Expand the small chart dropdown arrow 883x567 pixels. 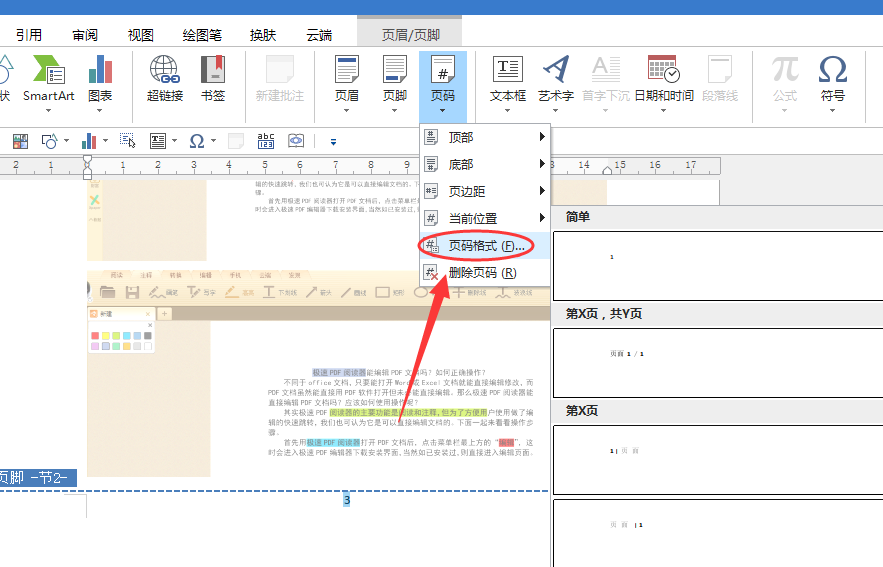coord(105,140)
